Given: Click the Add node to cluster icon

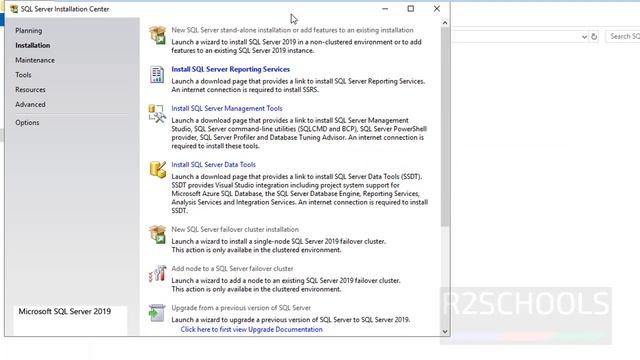Looking at the screenshot, I should click(x=157, y=273).
